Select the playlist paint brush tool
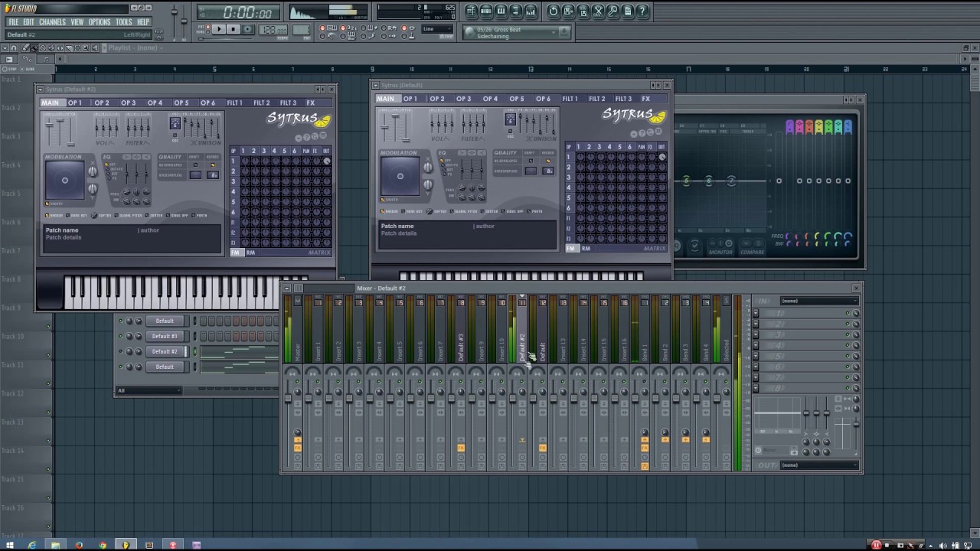 click(x=34, y=48)
